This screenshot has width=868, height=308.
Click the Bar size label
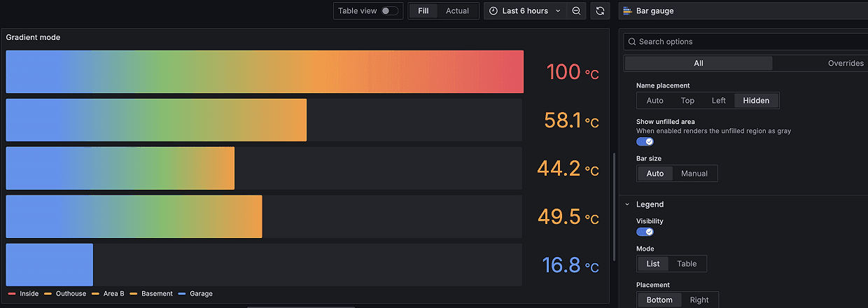coord(649,159)
